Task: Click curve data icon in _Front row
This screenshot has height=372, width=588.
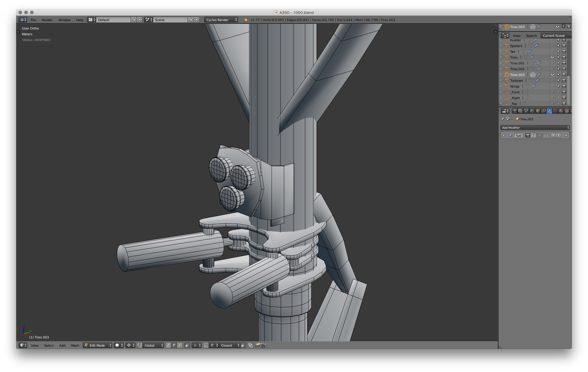Action: 528,92
